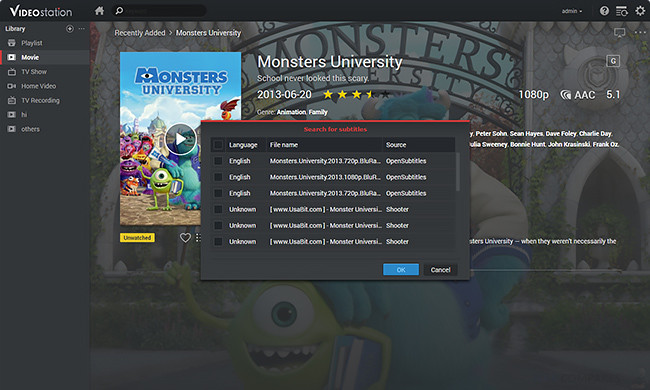
Task: Add Monsters University to favorites with heart icon
Action: click(185, 237)
